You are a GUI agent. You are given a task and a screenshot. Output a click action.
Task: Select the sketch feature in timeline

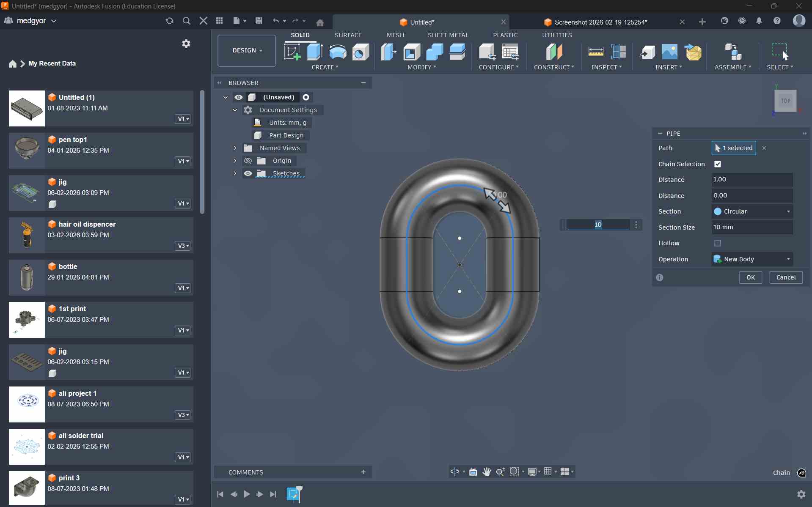[294, 494]
